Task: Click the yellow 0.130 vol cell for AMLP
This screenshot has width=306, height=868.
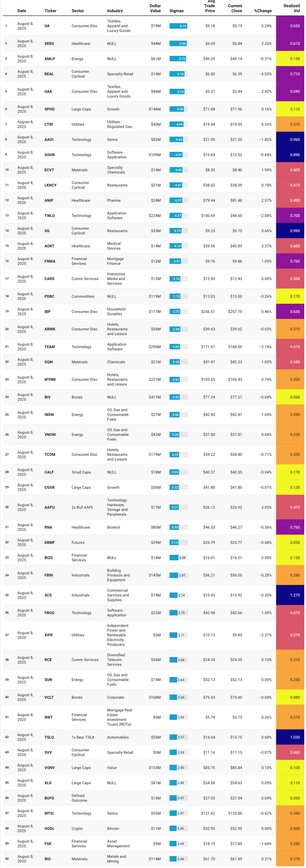Action: (290, 59)
